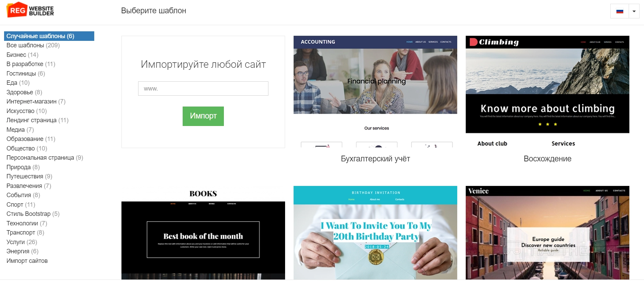Select the Accounting template thumbnail
This screenshot has height=286, width=644.
point(375,92)
